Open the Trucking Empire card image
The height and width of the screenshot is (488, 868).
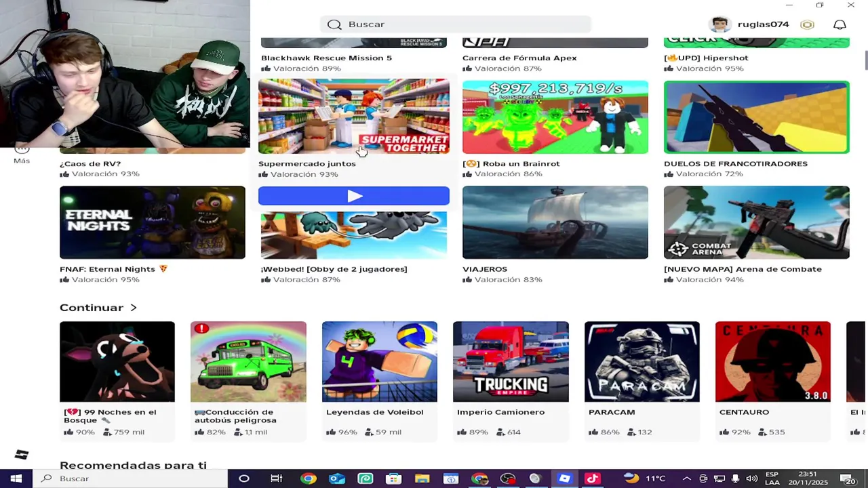511,361
